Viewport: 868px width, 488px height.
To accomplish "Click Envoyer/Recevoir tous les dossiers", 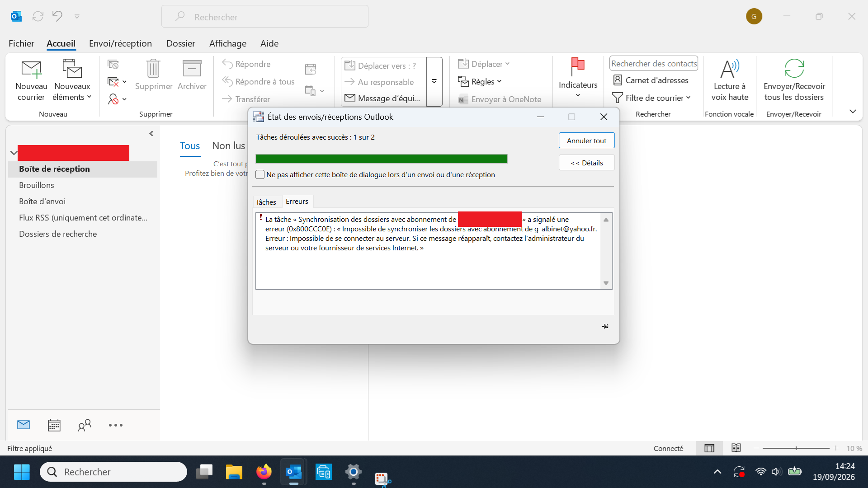I will pos(794,80).
